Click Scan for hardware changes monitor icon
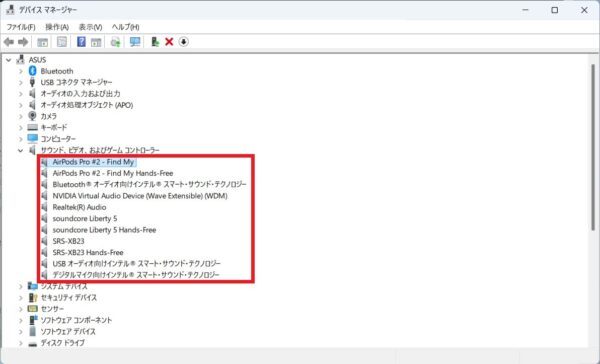This screenshot has width=600, height=364. pyautogui.click(x=135, y=42)
